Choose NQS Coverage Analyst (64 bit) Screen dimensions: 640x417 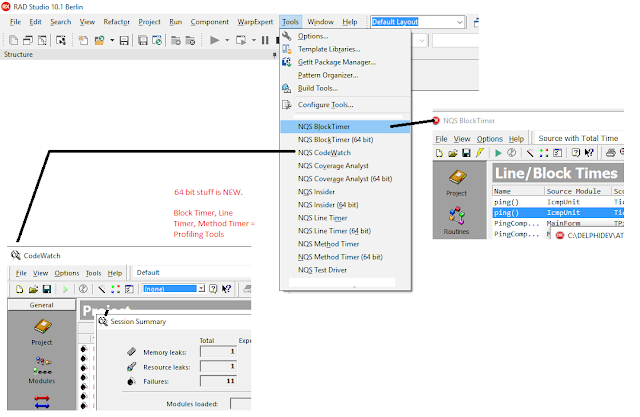[345, 179]
